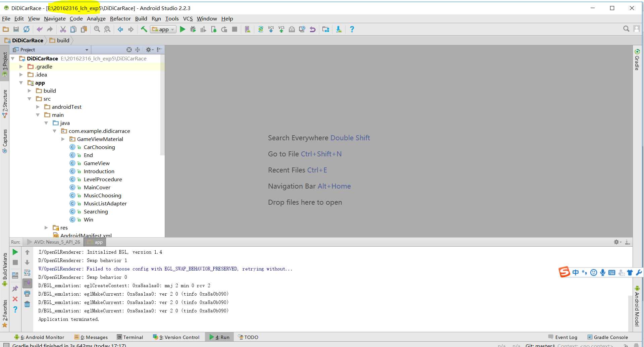Rerun app in Run panel
Viewport: 644px width, 347px height.
click(15, 252)
